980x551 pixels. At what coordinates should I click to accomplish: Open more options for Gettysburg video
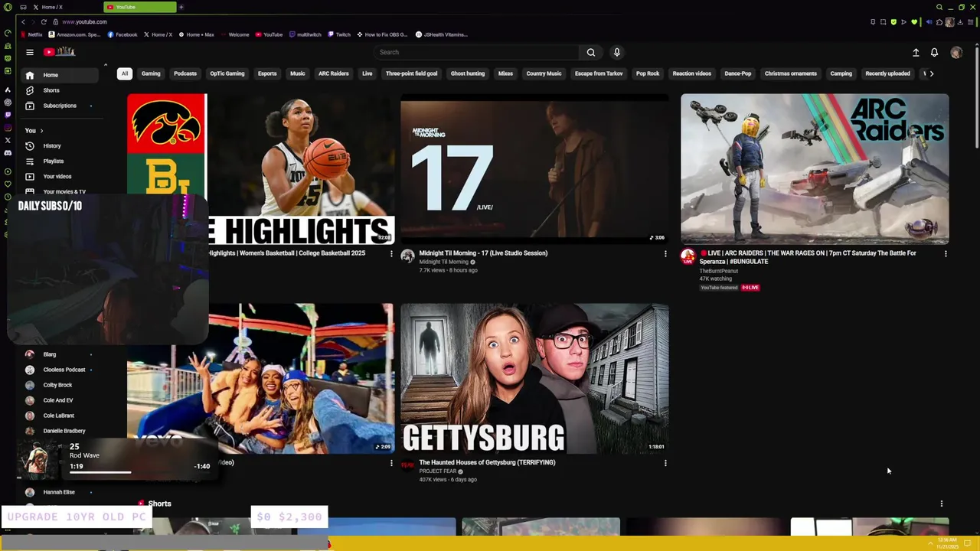tap(665, 463)
